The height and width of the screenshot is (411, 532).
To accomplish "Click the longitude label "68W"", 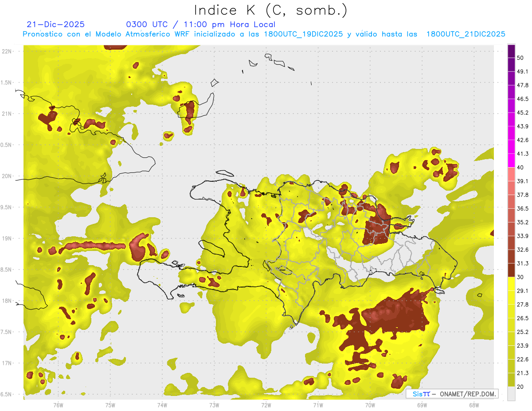I will (x=473, y=405).
